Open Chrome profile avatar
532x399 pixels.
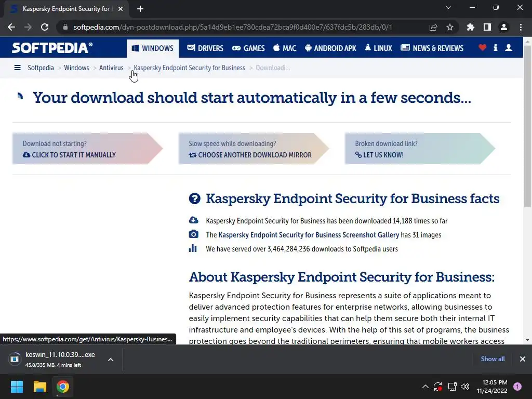point(504,27)
